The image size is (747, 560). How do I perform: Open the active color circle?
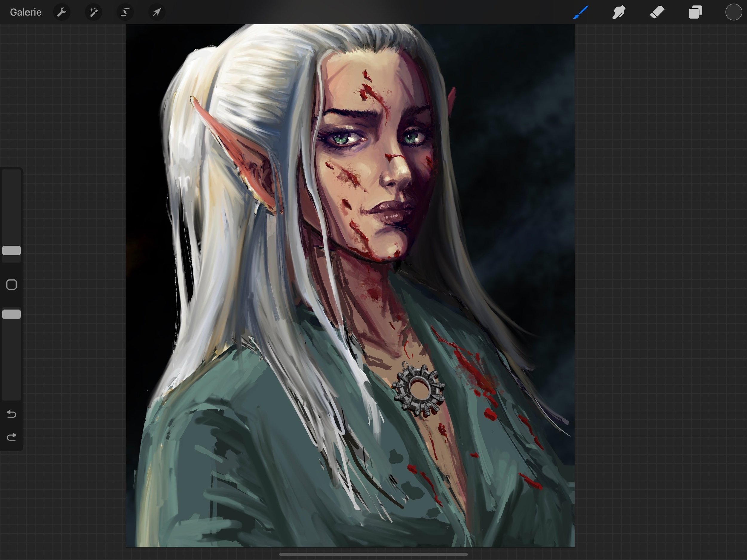tap(733, 13)
